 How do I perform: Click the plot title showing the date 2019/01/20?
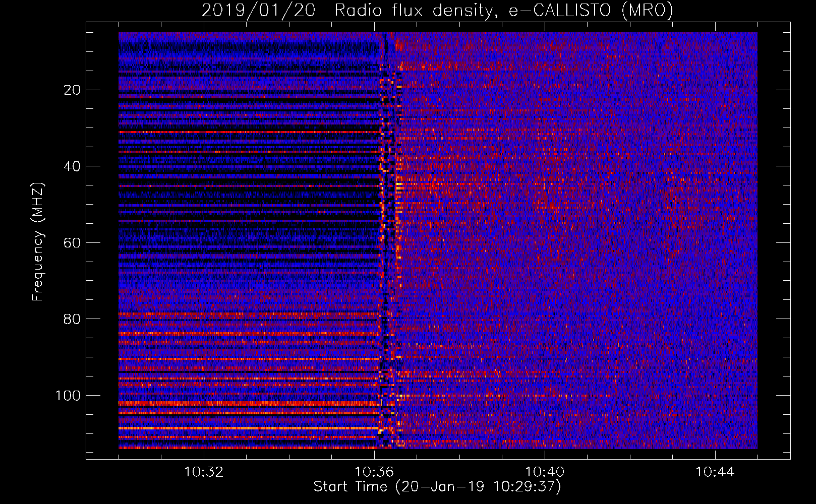(437, 11)
